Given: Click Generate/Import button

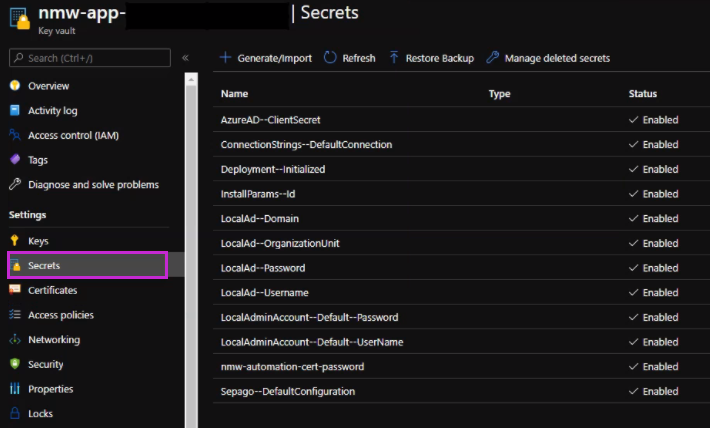Looking at the screenshot, I should pyautogui.click(x=266, y=58).
